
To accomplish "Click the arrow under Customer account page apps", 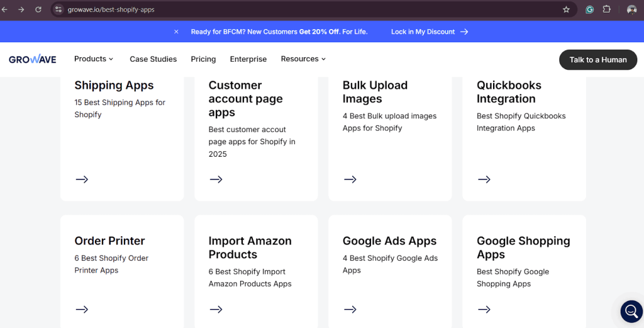I will (x=216, y=179).
